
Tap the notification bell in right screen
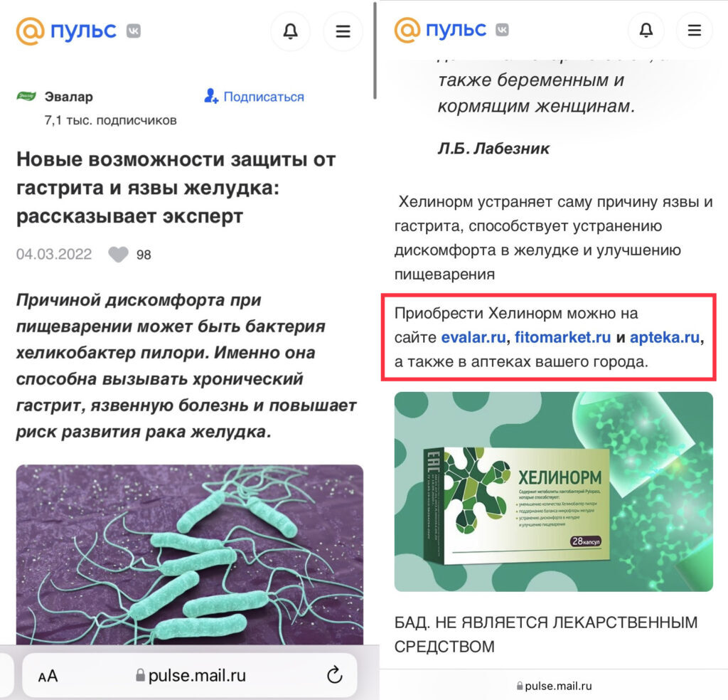coord(646,31)
